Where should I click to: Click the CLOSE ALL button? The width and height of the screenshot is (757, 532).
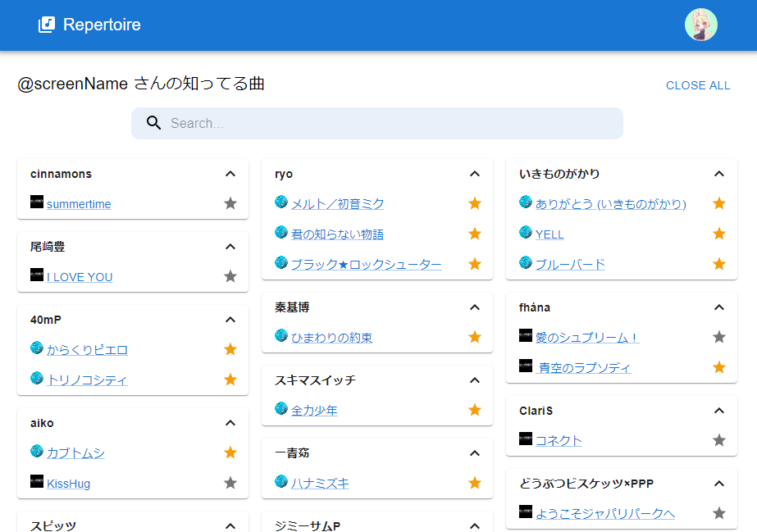[698, 85]
